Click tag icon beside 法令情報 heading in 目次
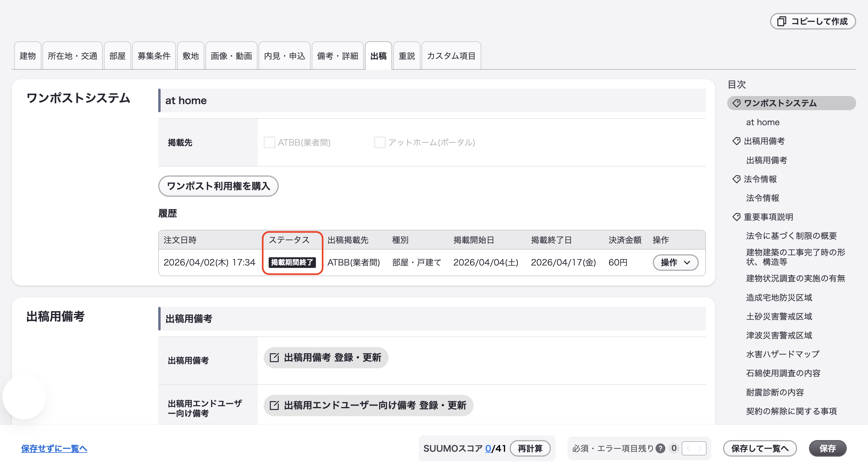This screenshot has height=472, width=868. (736, 179)
